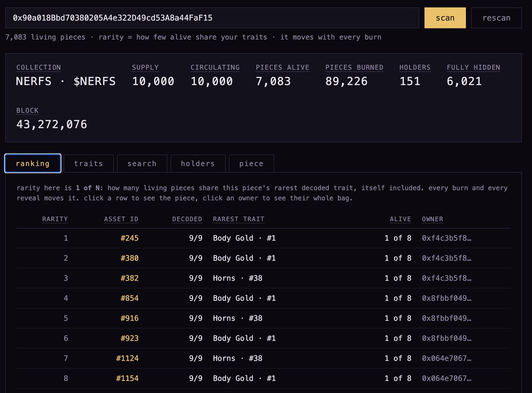This screenshot has width=532, height=393.
Task: Open the traits tab
Action: 89,163
